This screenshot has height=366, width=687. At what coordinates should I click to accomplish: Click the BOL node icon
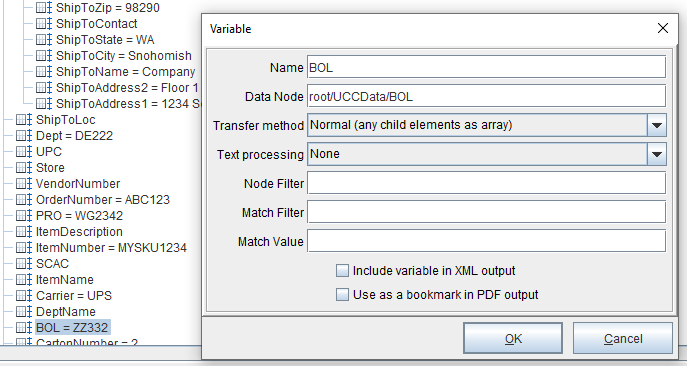[x=24, y=328]
